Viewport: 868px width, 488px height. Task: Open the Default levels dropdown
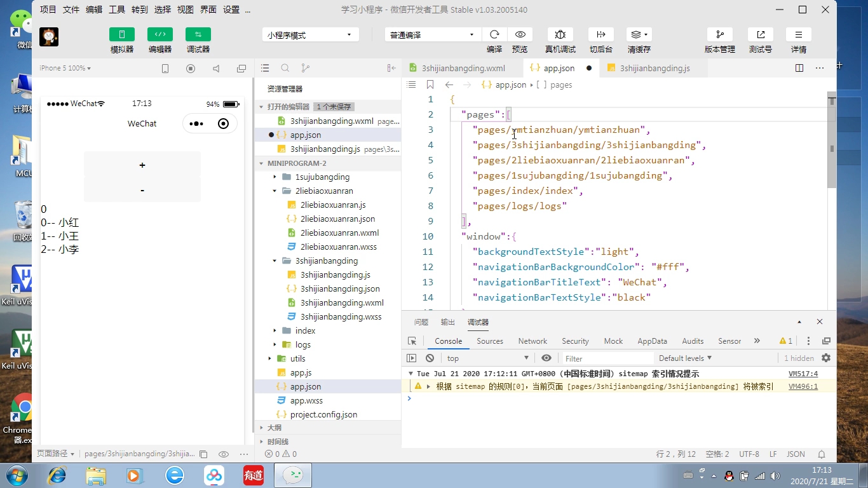click(x=685, y=358)
